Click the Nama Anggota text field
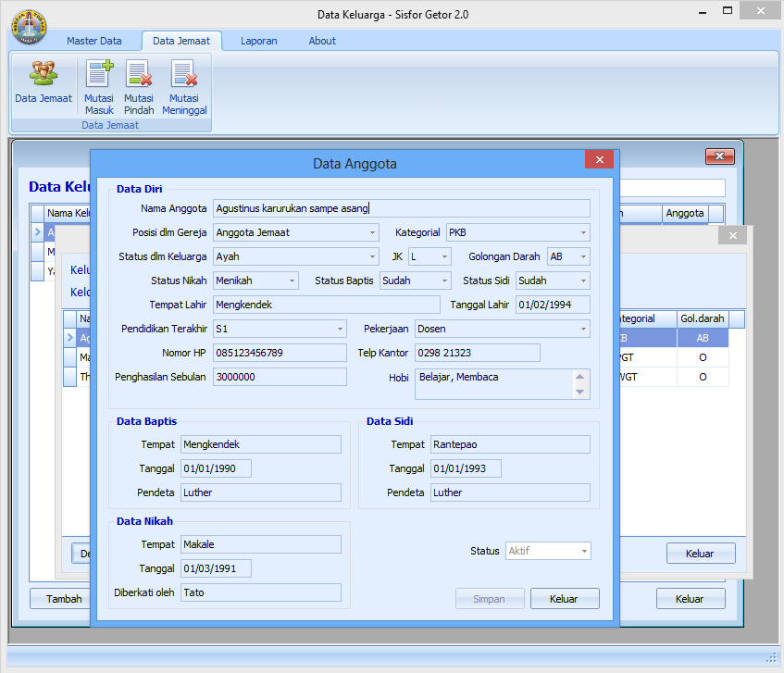784x673 pixels. 401,208
